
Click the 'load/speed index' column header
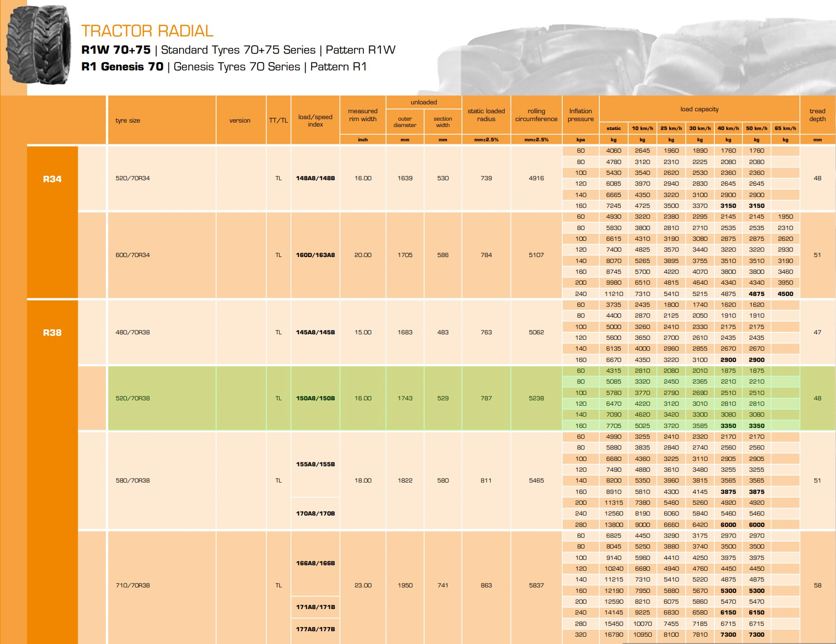(315, 121)
